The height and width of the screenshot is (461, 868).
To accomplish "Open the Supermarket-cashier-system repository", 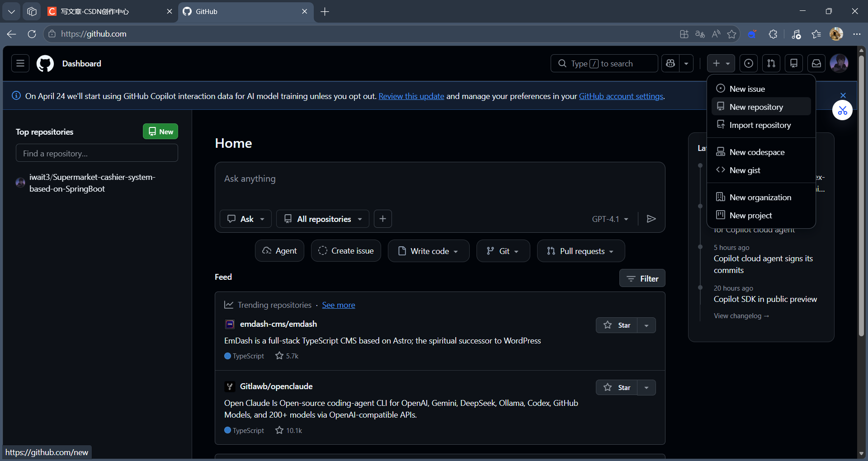I will [92, 183].
